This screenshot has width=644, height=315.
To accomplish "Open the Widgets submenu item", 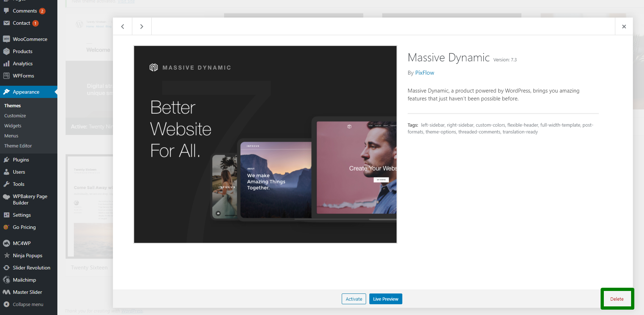I will (x=13, y=126).
